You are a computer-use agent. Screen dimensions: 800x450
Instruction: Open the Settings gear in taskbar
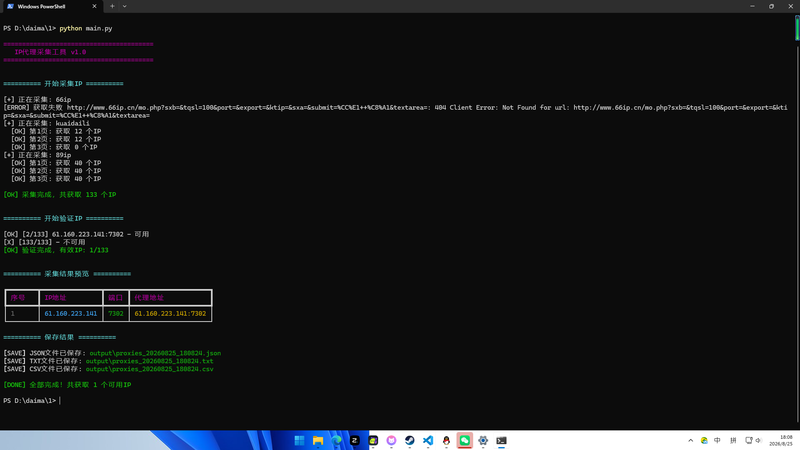pyautogui.click(x=483, y=440)
